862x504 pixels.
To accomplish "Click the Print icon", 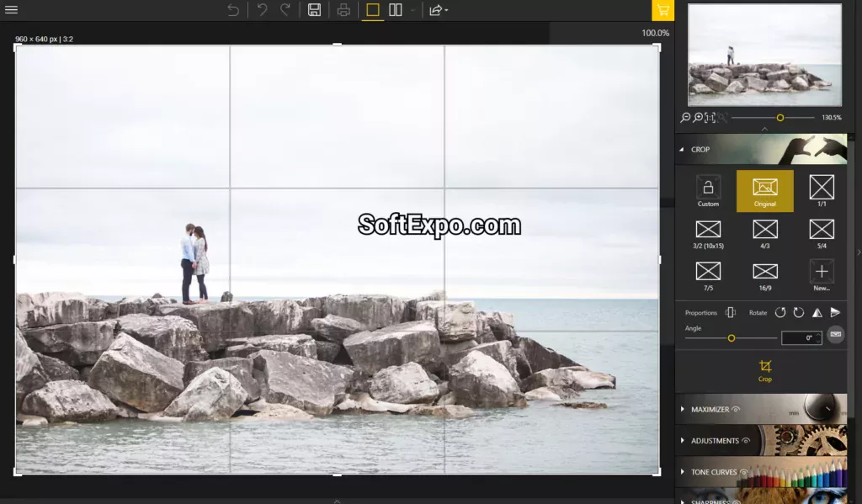I will (345, 10).
